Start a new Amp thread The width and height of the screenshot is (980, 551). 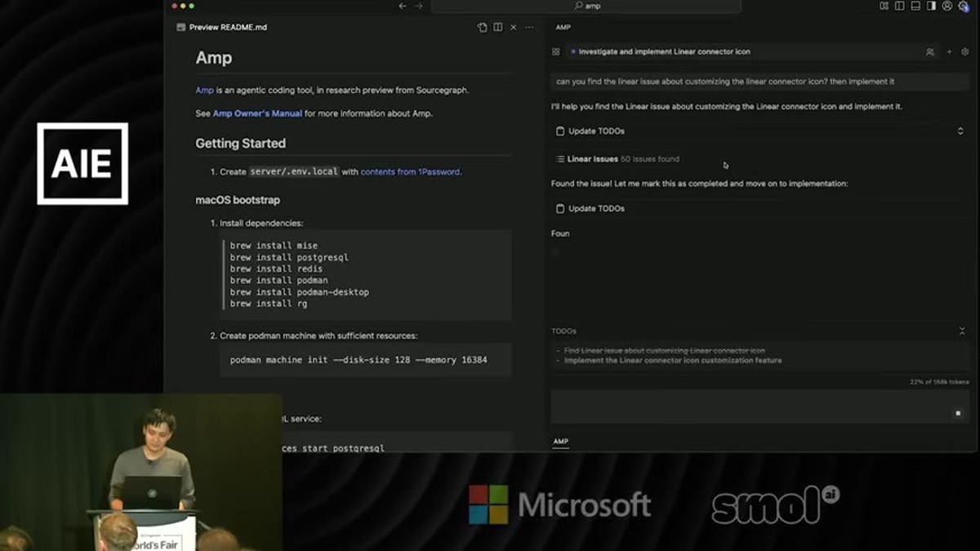point(949,51)
